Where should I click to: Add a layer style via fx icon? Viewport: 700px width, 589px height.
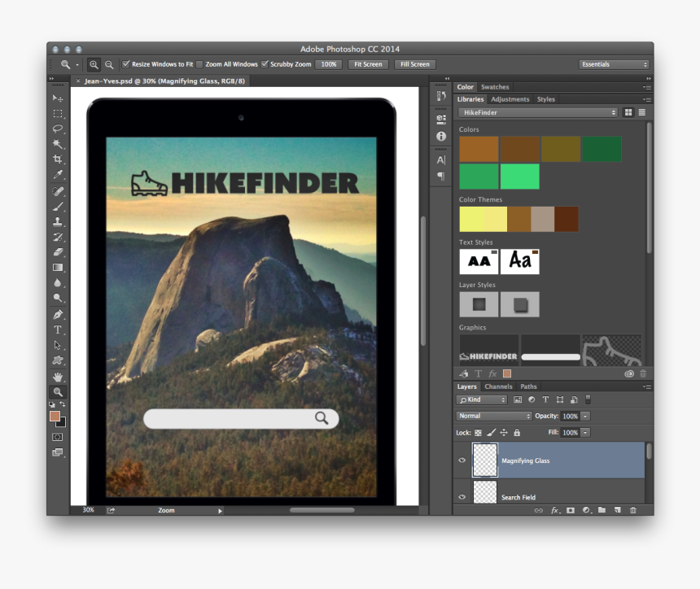tap(555, 510)
